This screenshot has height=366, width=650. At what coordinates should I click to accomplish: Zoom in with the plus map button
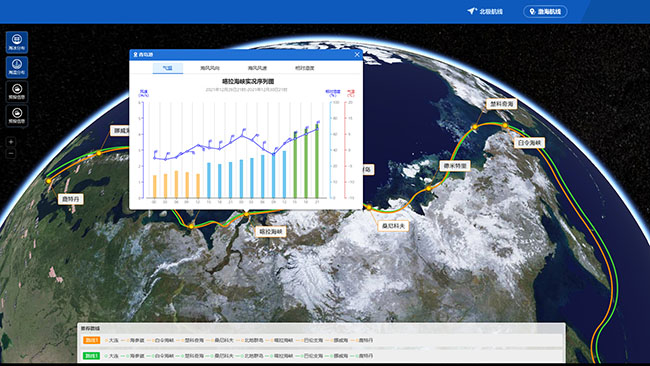pyautogui.click(x=11, y=142)
